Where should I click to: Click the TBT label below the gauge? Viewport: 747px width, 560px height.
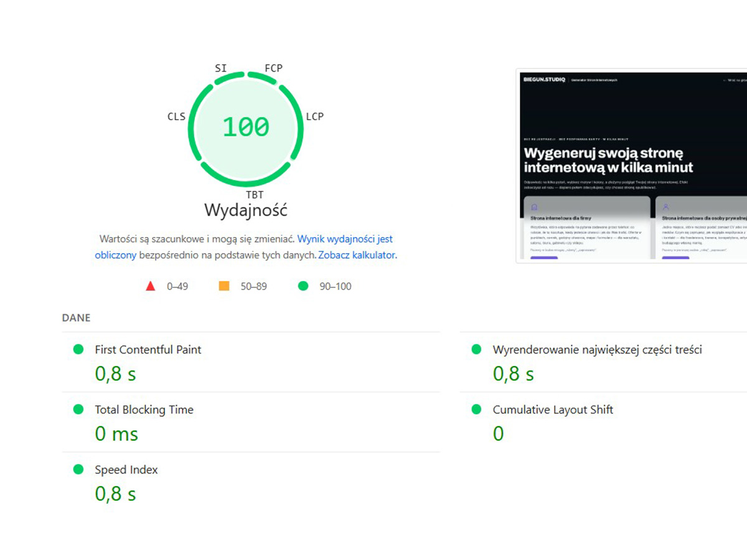(x=255, y=195)
